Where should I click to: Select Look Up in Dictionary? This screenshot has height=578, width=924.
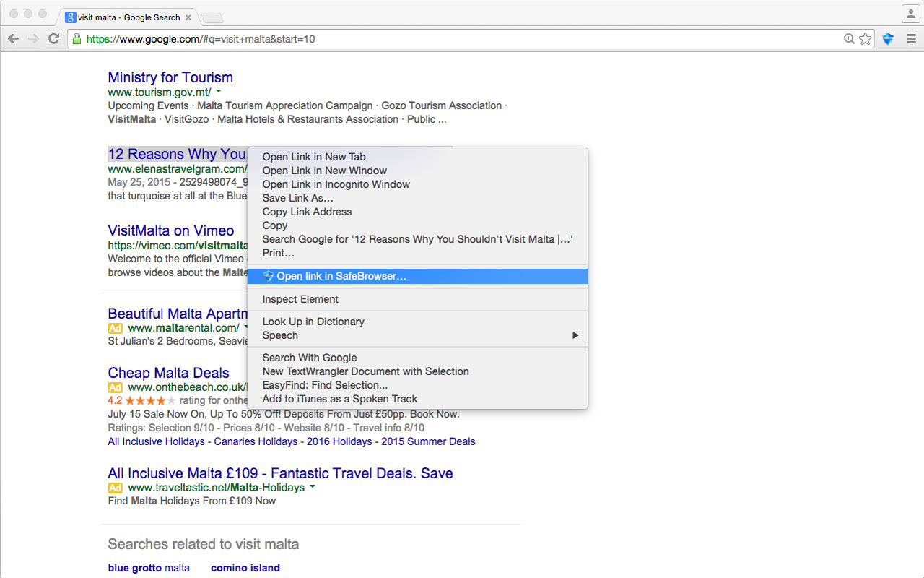point(417,322)
